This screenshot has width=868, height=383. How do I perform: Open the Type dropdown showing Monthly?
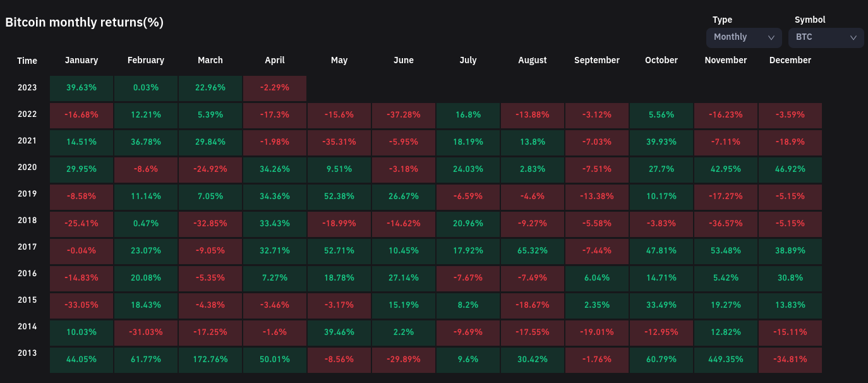pos(744,37)
